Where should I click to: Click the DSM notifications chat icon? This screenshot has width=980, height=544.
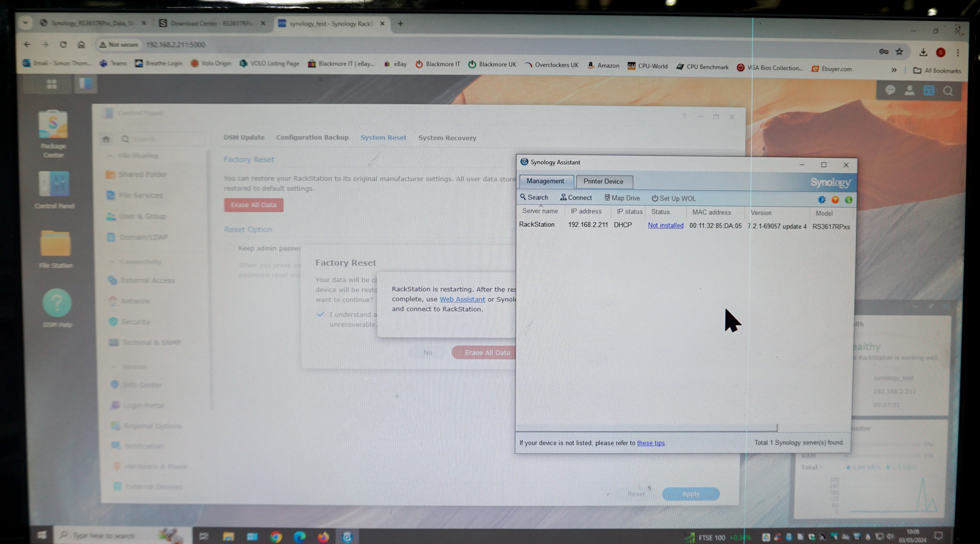coord(890,90)
